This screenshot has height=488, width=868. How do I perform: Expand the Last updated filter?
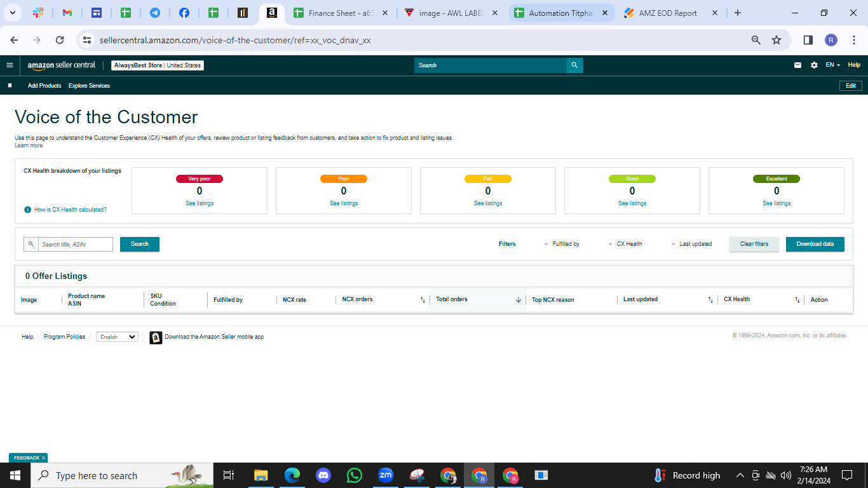(692, 244)
